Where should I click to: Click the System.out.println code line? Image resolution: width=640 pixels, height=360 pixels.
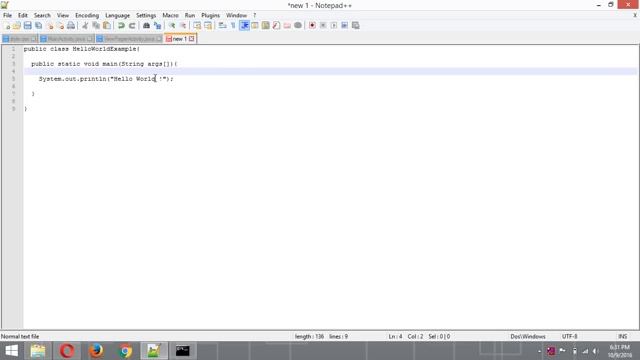click(x=106, y=79)
